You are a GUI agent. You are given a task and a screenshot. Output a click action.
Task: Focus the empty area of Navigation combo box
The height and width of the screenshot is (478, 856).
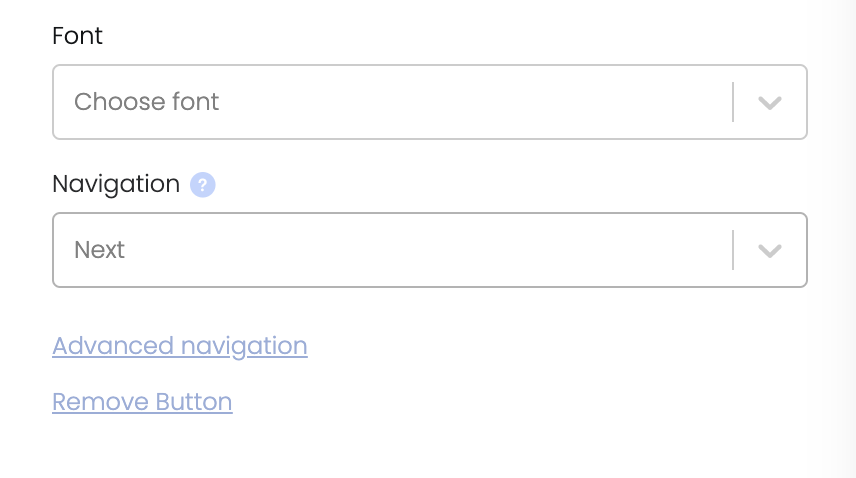pos(429,250)
